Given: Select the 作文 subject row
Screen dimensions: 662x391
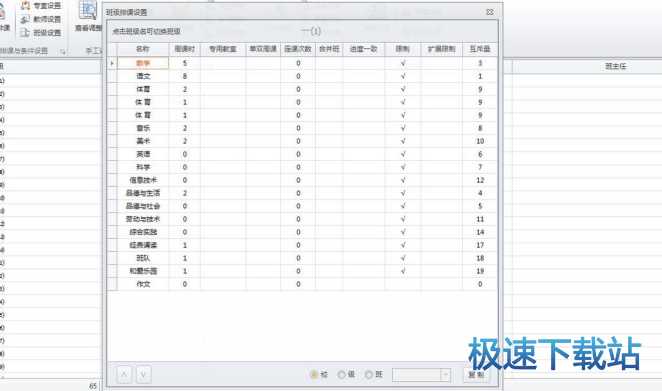Looking at the screenshot, I should tap(302, 284).
